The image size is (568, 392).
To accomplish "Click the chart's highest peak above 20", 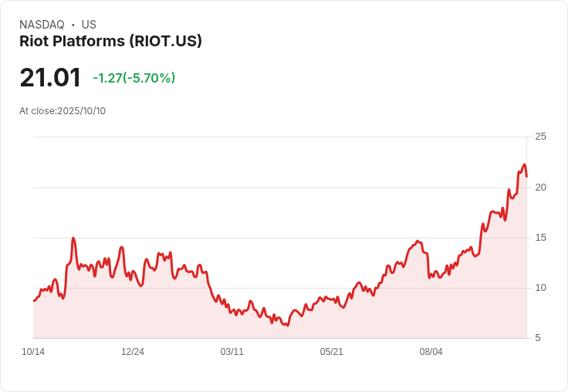I will tap(524, 164).
